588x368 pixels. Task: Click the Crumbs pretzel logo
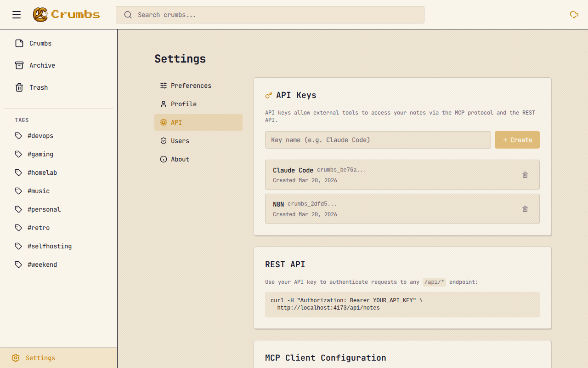[40, 15]
